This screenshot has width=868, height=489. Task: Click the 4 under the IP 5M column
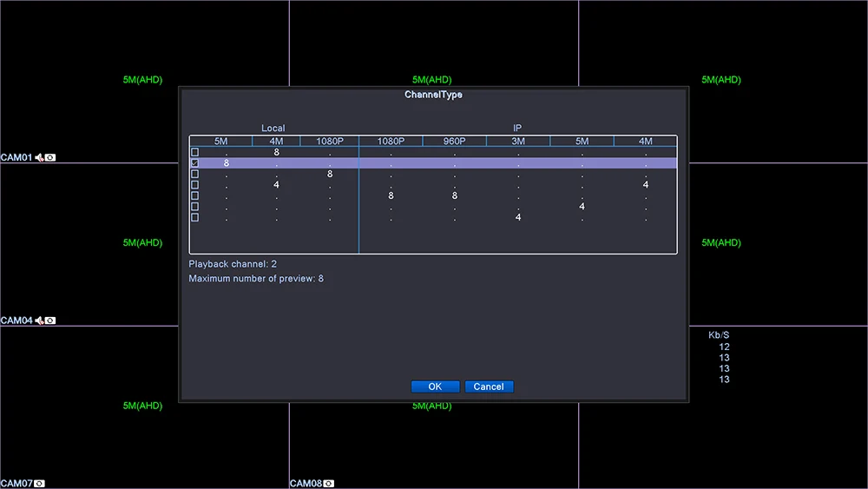[x=582, y=207]
